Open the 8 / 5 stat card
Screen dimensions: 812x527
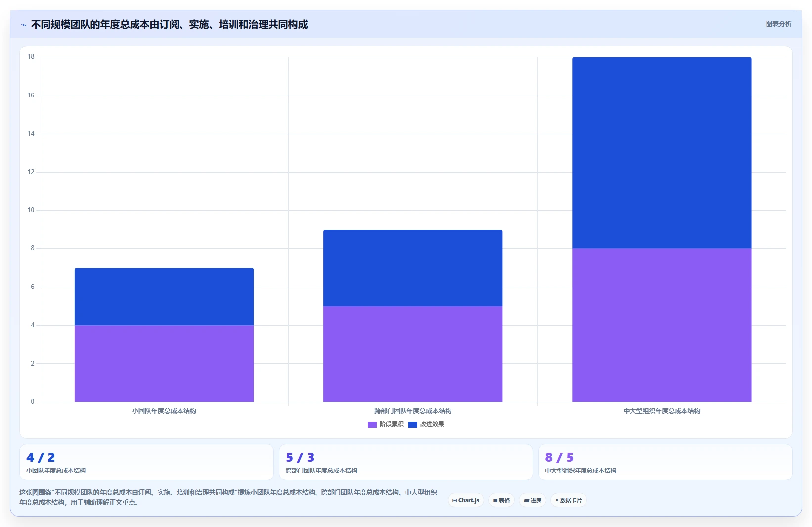(665, 462)
